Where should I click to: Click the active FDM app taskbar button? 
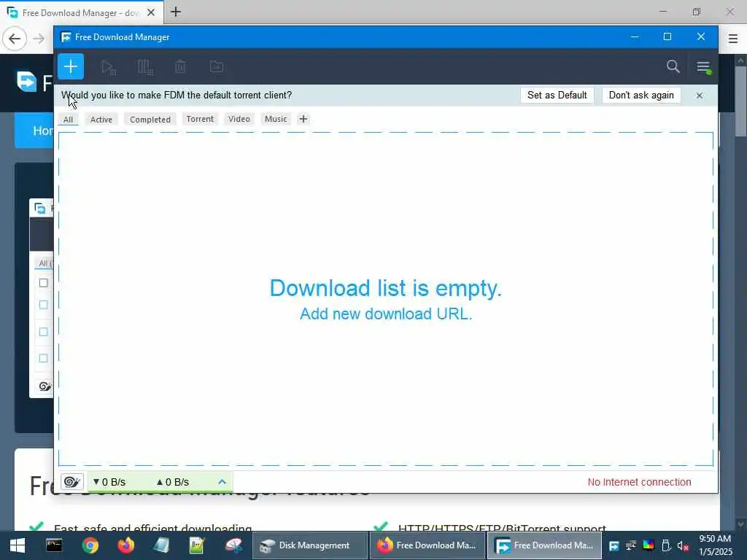point(544,545)
